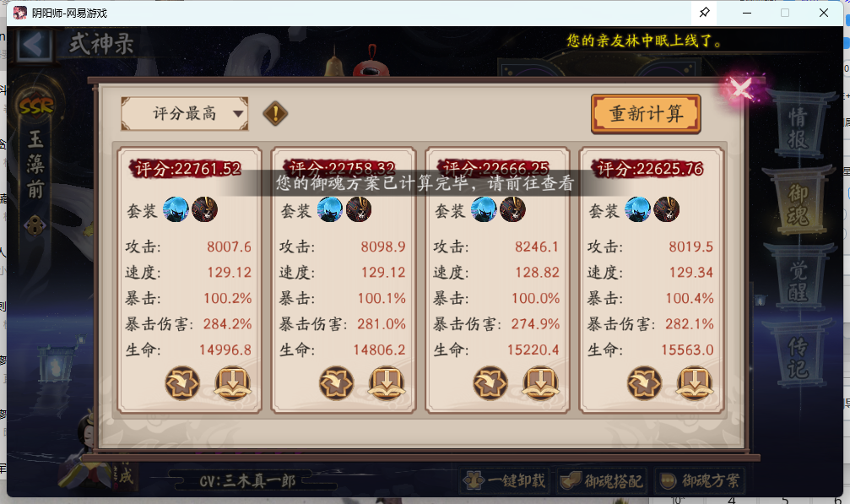The height and width of the screenshot is (504, 850).
Task: Close the soul scheme popup with the pink X
Action: (741, 88)
